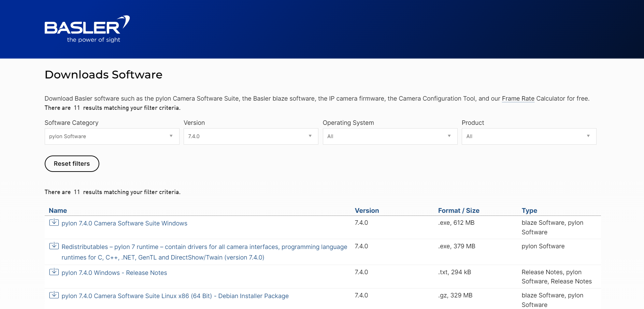This screenshot has width=644, height=309.
Task: Open pylon 7.4.0 Linux x86 Debian Installer link
Action: point(175,296)
